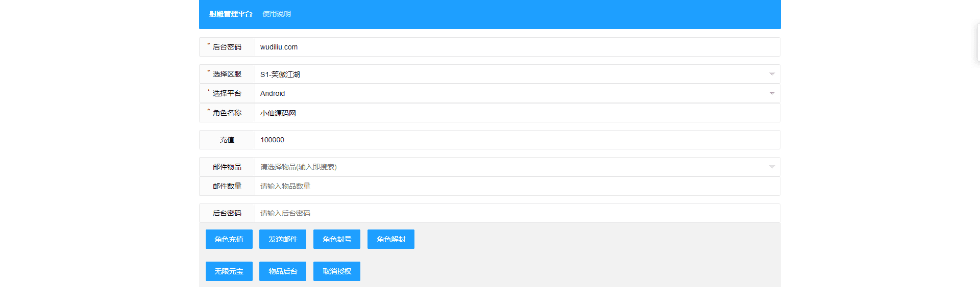Focus the 角色名称 input field
980x307 pixels.
tap(518, 113)
